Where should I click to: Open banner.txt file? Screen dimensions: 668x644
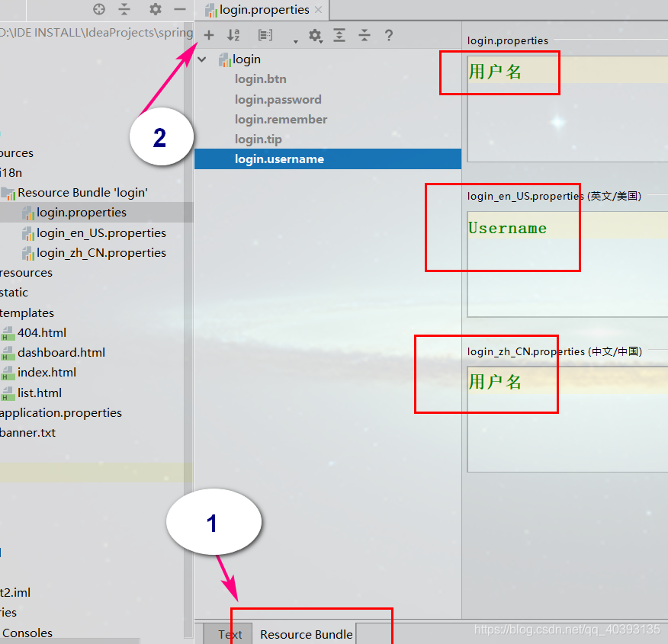(27, 432)
